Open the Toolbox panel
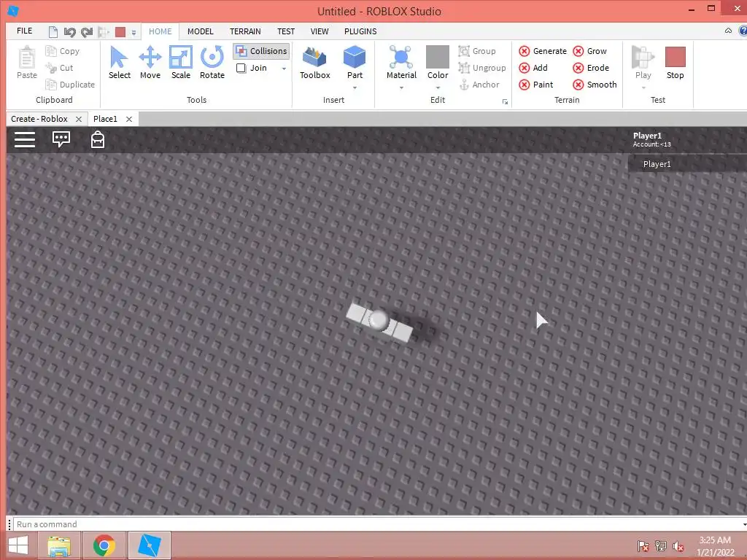The width and height of the screenshot is (747, 560). (315, 63)
